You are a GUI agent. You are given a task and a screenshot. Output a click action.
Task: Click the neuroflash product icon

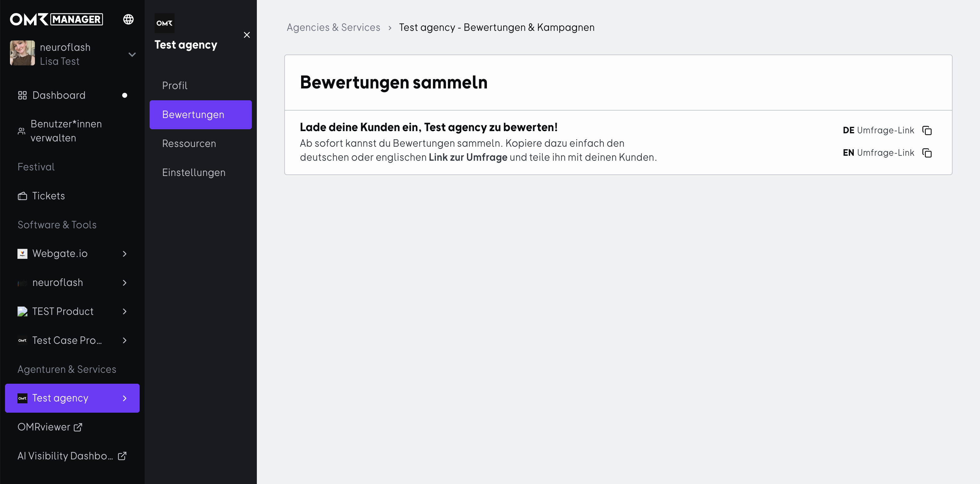22,282
